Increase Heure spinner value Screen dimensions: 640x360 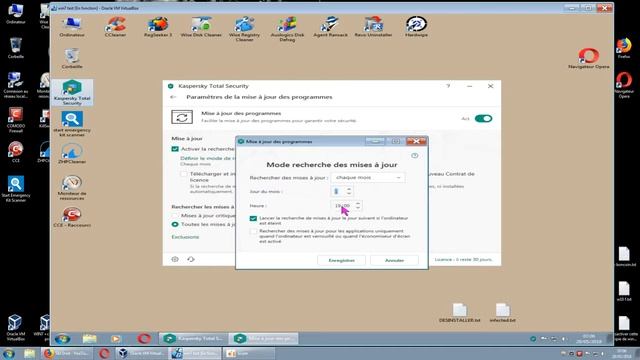(x=358, y=203)
